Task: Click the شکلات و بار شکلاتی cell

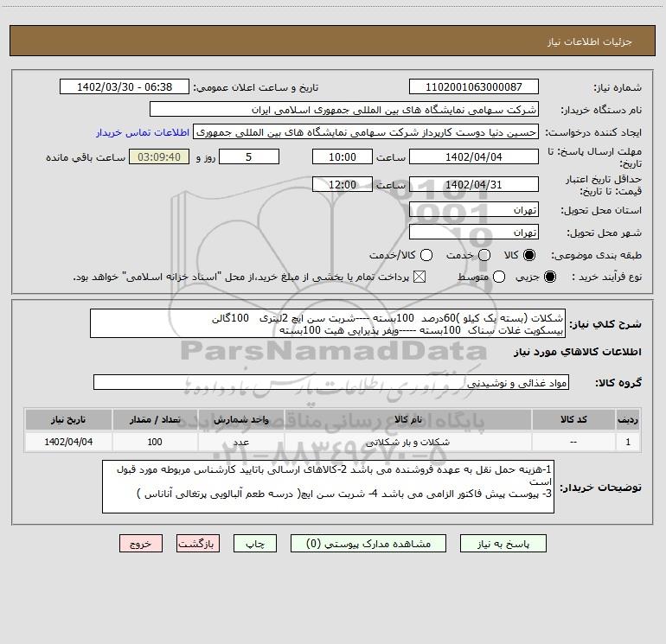Action: (x=407, y=442)
